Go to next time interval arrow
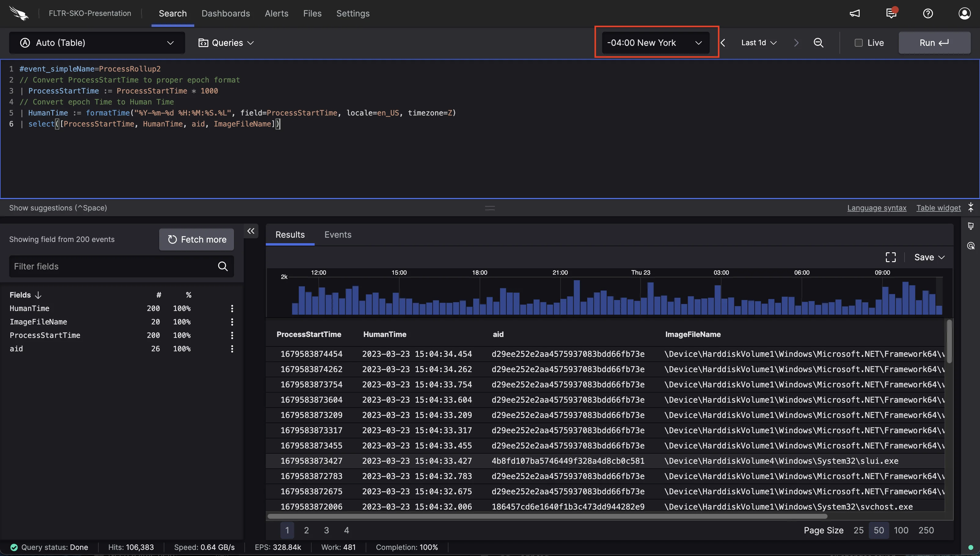Screen dimensions: 980x556 pos(796,43)
